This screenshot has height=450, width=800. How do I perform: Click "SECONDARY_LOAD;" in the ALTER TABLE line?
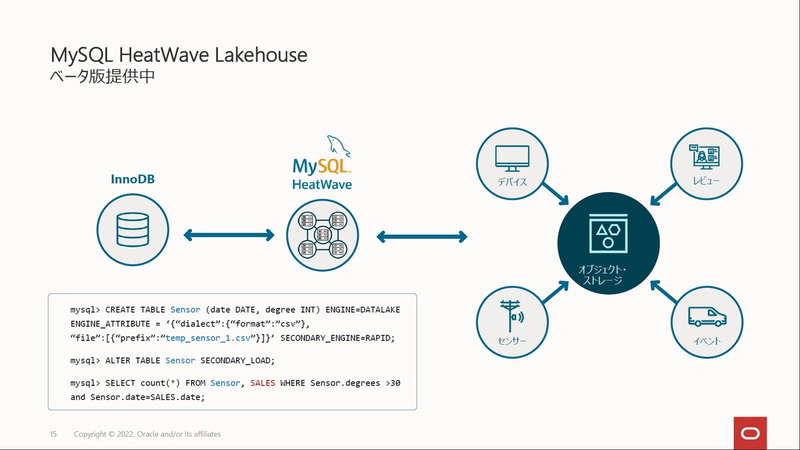(x=237, y=360)
